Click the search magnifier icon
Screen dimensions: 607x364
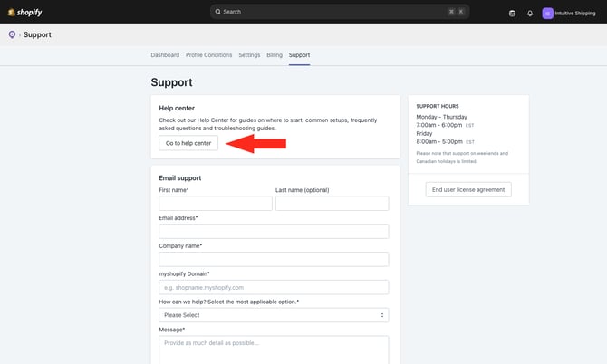pos(218,12)
